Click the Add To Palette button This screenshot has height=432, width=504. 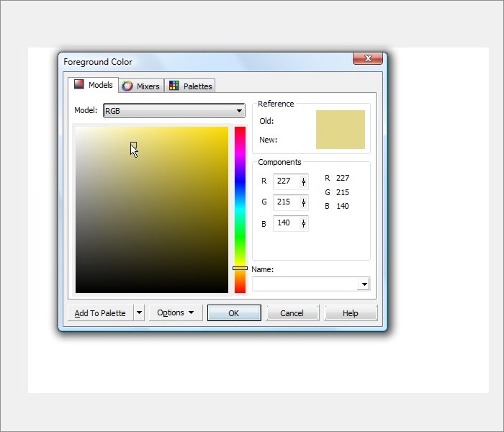pos(100,313)
